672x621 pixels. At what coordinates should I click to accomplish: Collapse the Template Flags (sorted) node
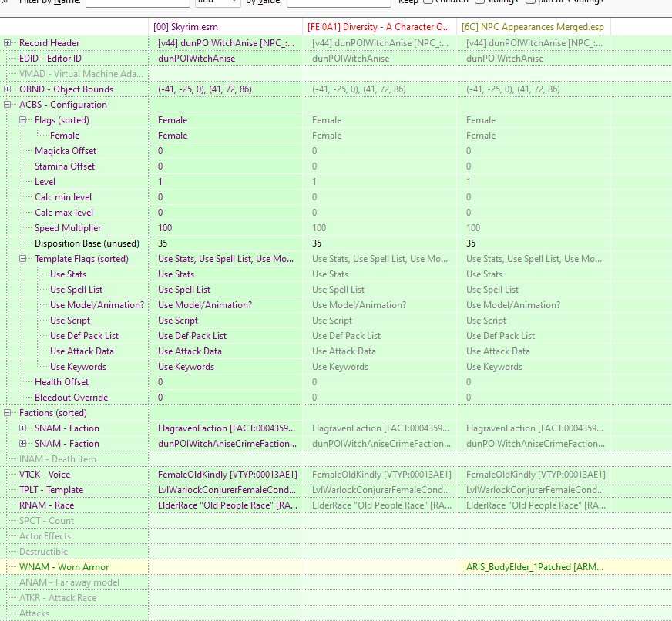coord(22,259)
